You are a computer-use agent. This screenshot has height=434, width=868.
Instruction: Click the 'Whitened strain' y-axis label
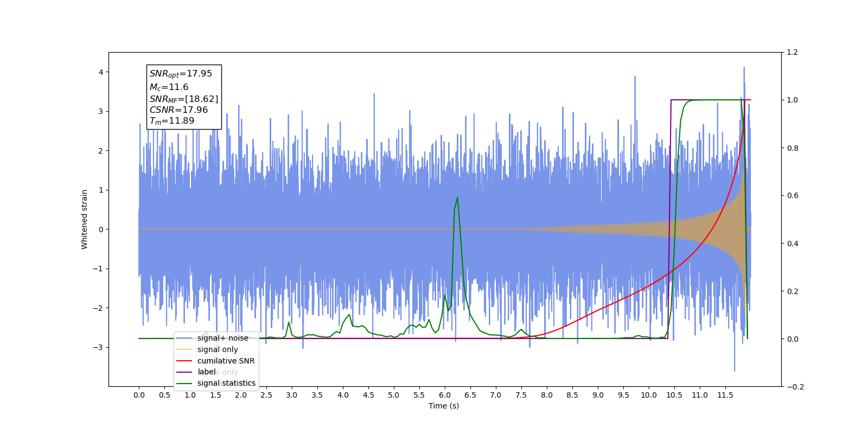84,219
